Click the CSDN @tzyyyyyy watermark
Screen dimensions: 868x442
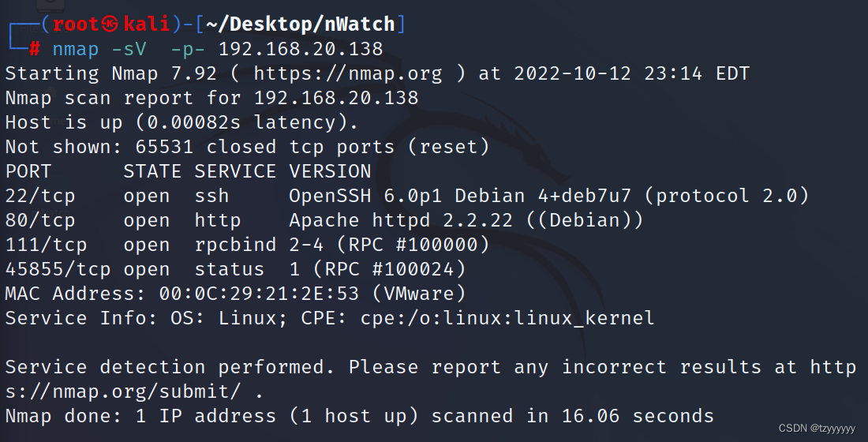point(817,428)
